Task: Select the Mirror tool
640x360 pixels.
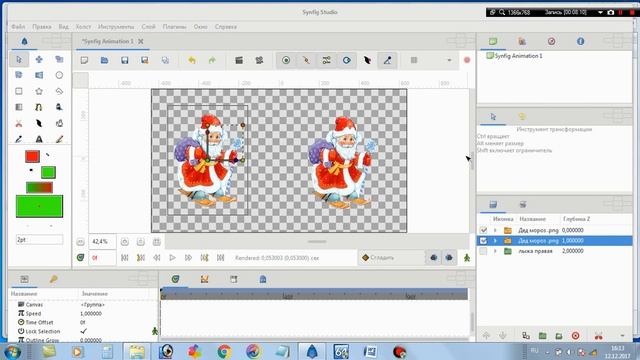Action: pos(39,75)
